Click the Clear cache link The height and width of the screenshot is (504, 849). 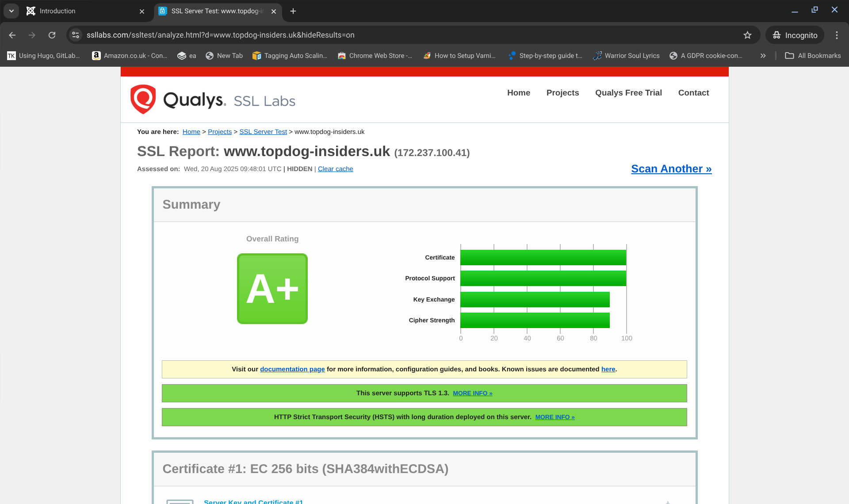point(335,169)
